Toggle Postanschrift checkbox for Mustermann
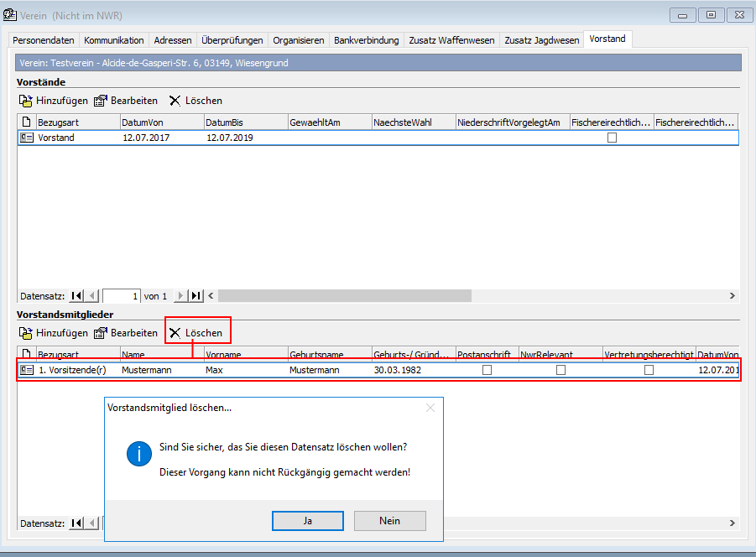This screenshot has height=557, width=756. 487,370
